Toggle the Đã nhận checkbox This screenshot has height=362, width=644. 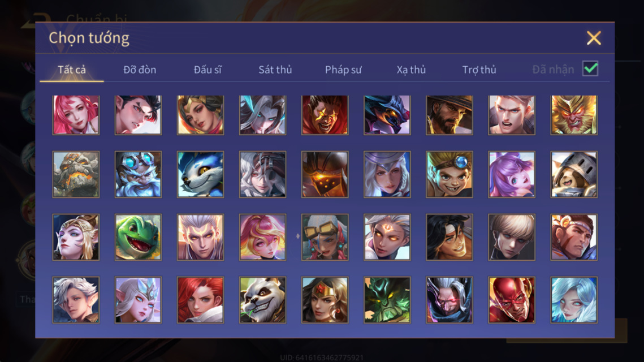pyautogui.click(x=590, y=68)
